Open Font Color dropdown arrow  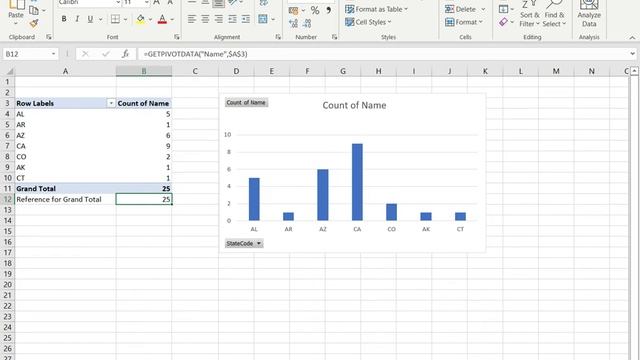[x=172, y=19]
